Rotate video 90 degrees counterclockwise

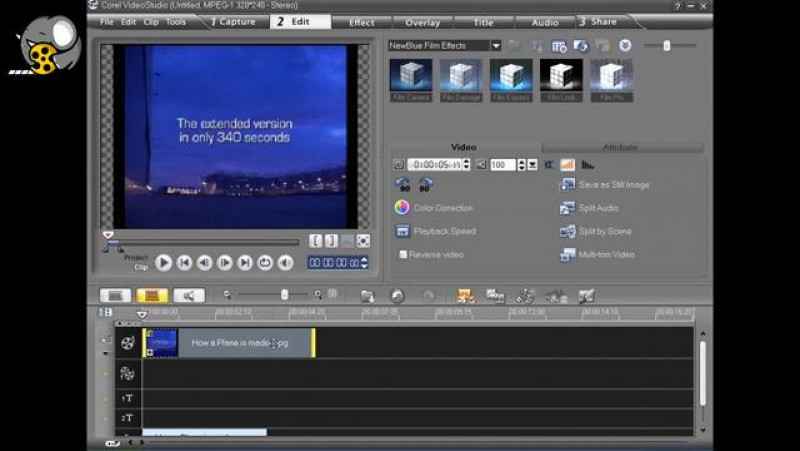tap(403, 184)
